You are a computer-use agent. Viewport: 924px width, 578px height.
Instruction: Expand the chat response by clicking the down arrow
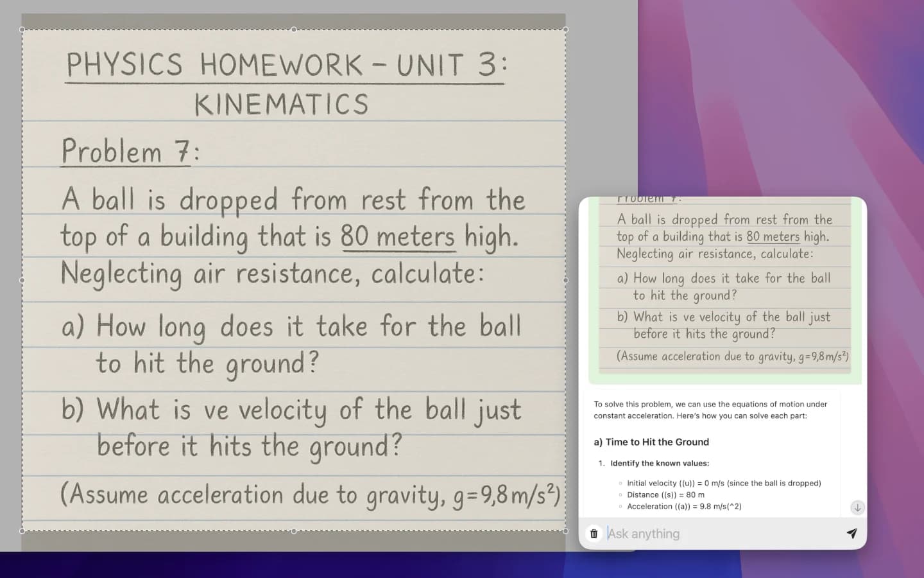[857, 507]
